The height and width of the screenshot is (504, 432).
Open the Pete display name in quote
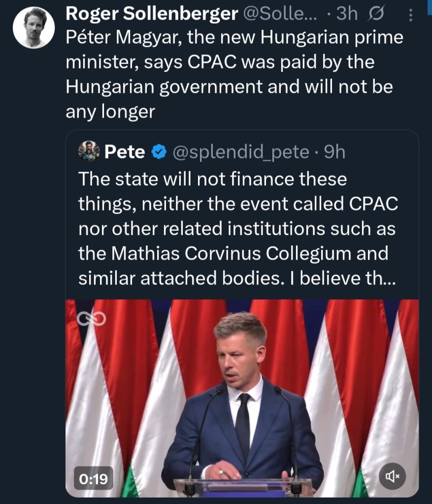125,153
